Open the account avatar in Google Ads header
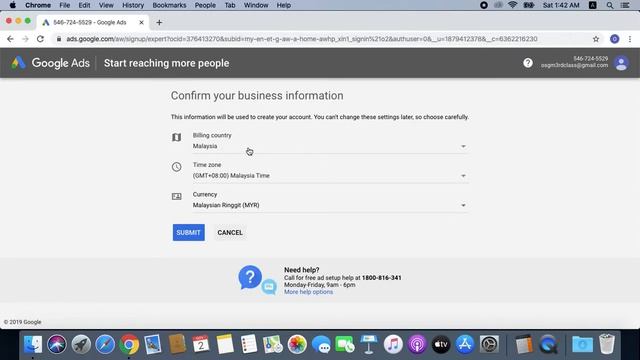The width and height of the screenshot is (640, 360). [621, 63]
